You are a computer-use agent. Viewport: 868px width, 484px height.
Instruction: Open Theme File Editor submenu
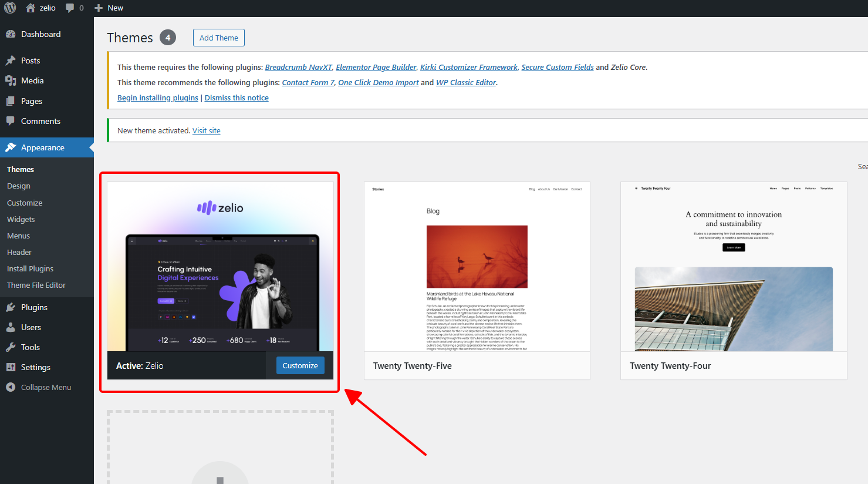click(36, 285)
